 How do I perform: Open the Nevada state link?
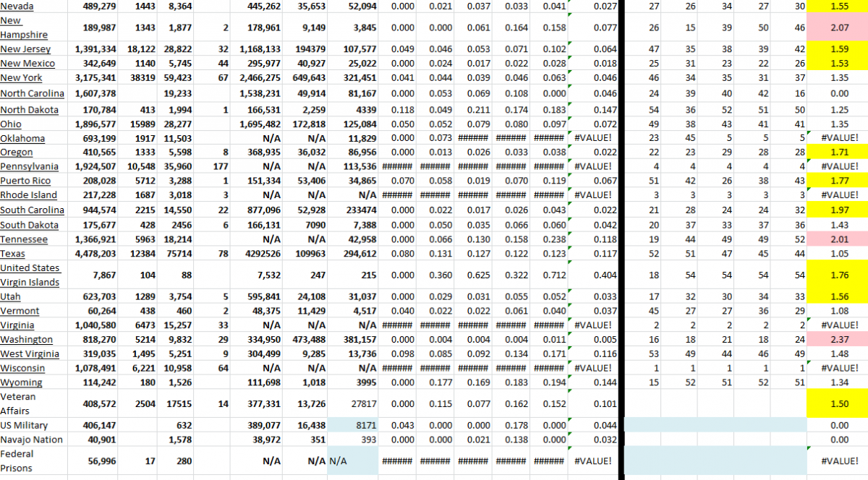point(16,7)
